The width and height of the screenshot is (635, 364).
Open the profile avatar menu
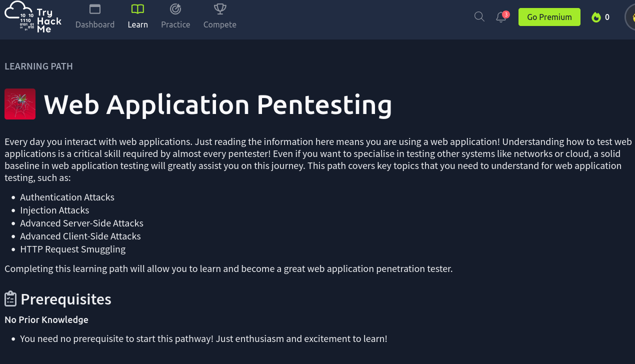[630, 17]
